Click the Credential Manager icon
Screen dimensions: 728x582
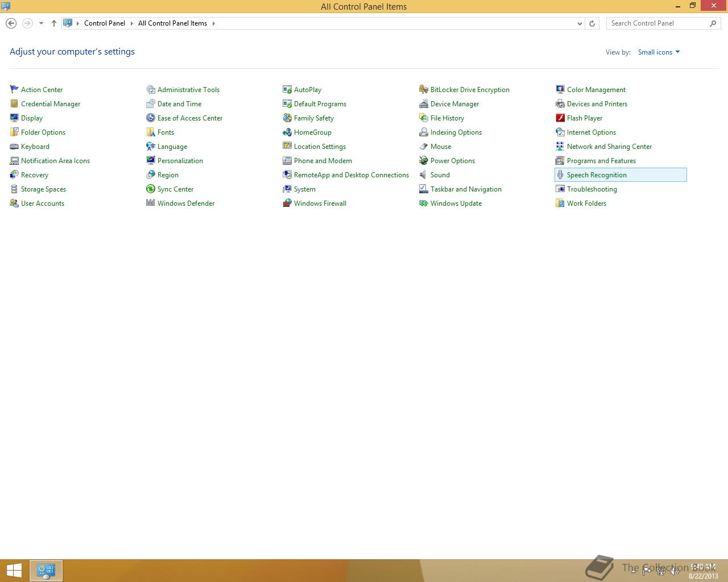point(14,103)
